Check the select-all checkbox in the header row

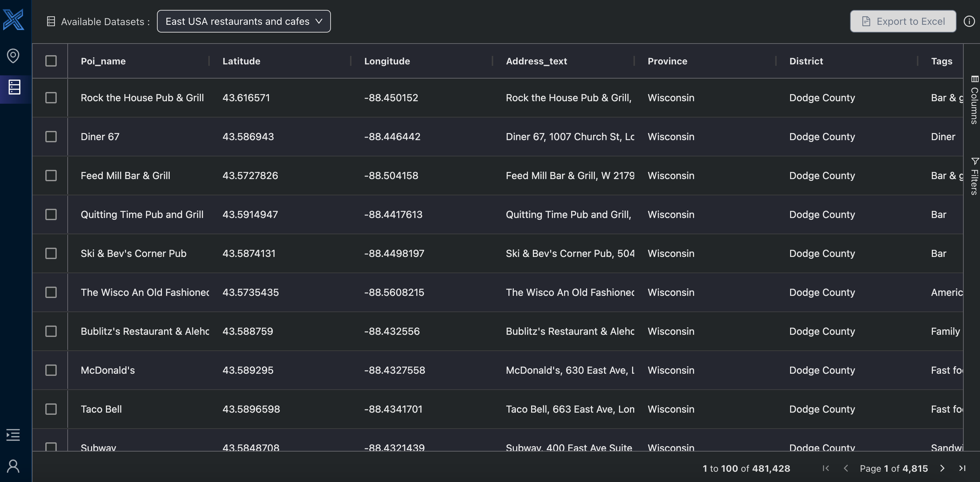[51, 61]
